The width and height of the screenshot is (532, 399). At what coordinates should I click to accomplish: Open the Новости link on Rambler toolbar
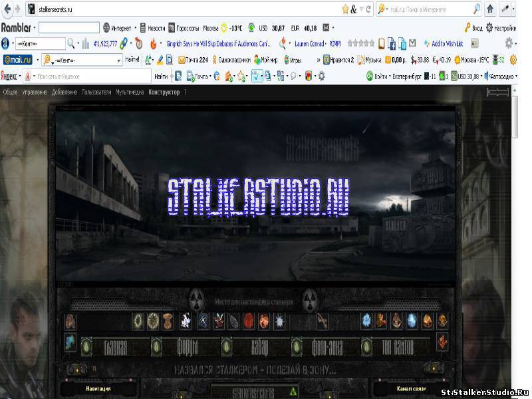coord(153,28)
